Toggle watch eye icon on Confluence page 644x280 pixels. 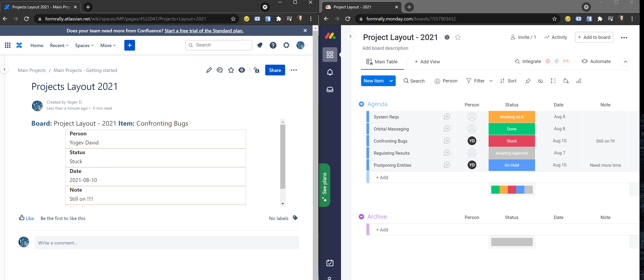point(242,70)
